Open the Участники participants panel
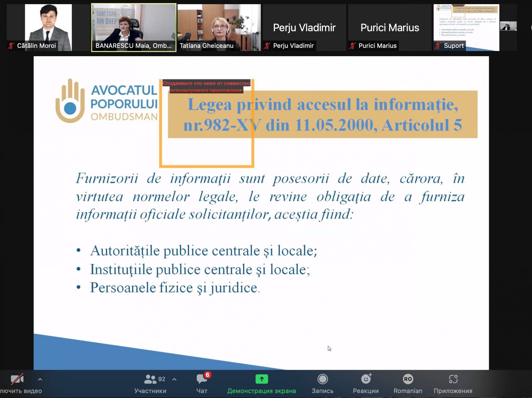The height and width of the screenshot is (398, 532). coord(150,384)
